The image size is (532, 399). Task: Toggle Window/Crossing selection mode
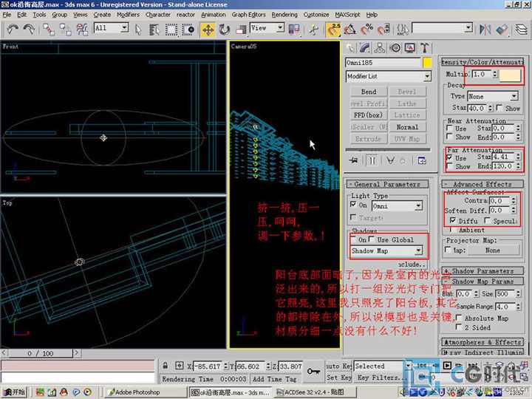(188, 30)
